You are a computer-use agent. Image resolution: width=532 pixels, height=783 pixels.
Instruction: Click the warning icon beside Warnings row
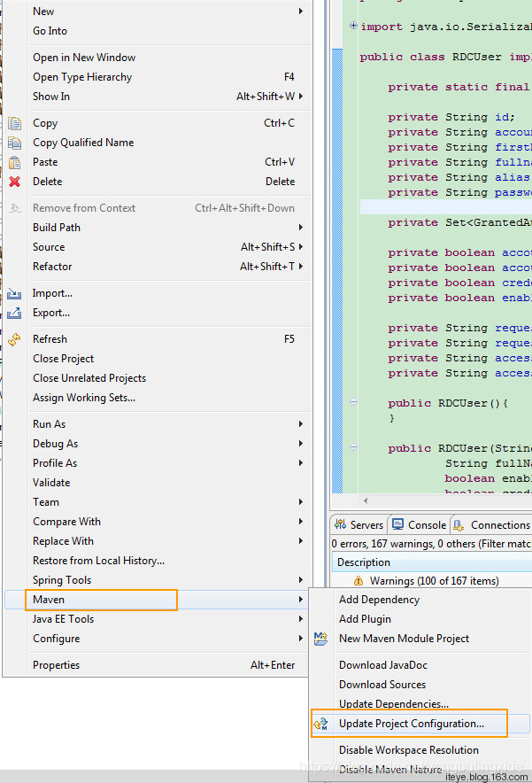[359, 580]
